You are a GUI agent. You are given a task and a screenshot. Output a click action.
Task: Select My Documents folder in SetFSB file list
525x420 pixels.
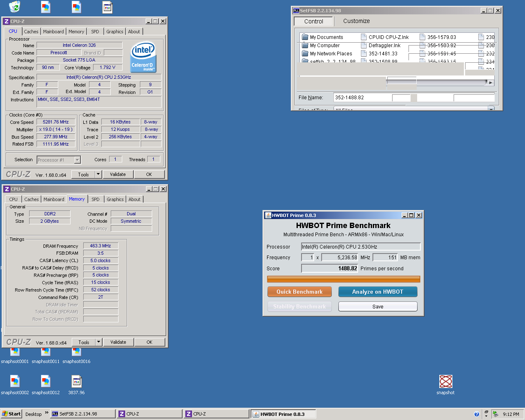coord(322,37)
